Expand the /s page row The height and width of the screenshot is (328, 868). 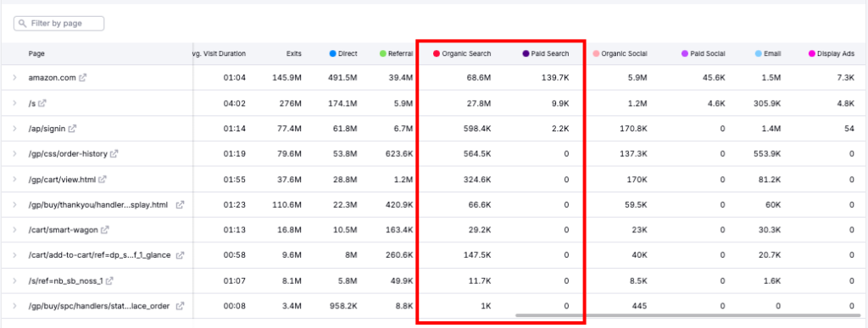coord(15,103)
